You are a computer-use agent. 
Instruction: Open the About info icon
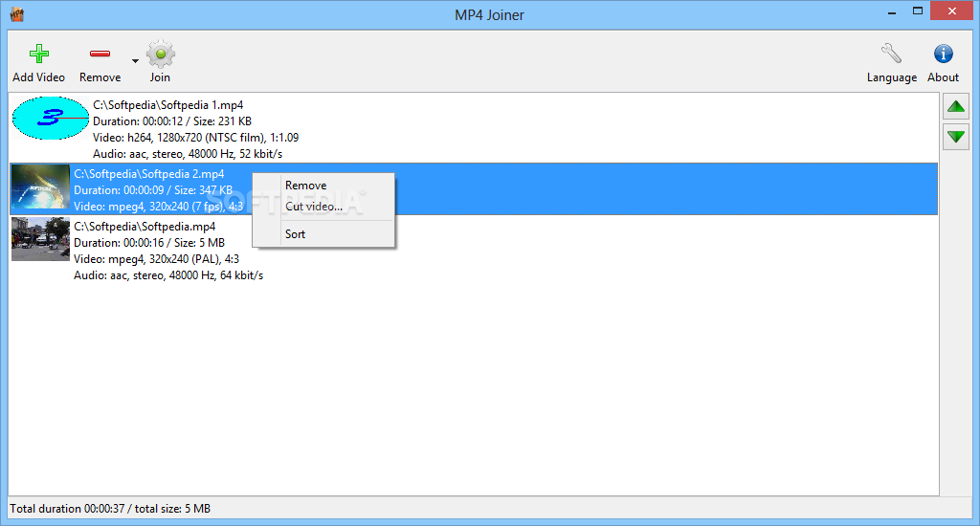click(943, 54)
